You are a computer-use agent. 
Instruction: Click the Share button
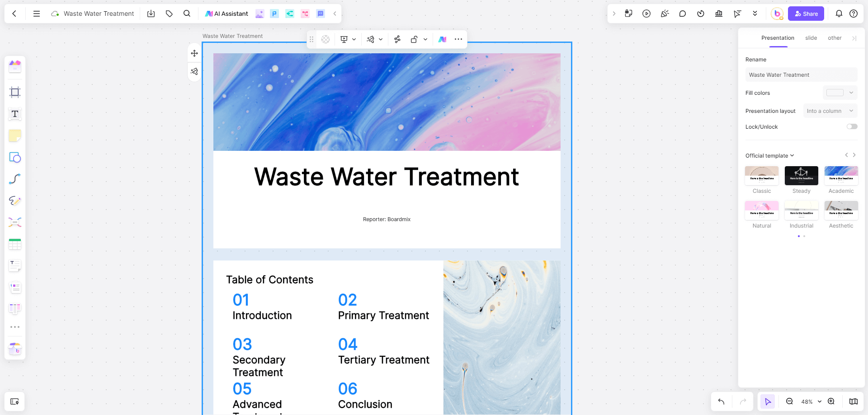point(806,14)
